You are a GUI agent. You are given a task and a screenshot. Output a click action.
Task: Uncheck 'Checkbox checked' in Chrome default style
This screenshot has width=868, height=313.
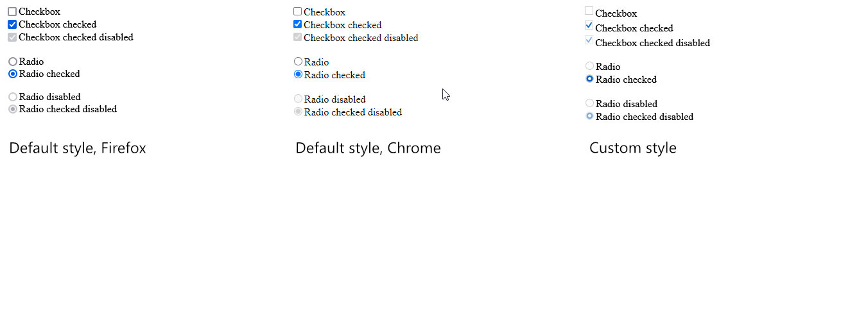coord(297,24)
